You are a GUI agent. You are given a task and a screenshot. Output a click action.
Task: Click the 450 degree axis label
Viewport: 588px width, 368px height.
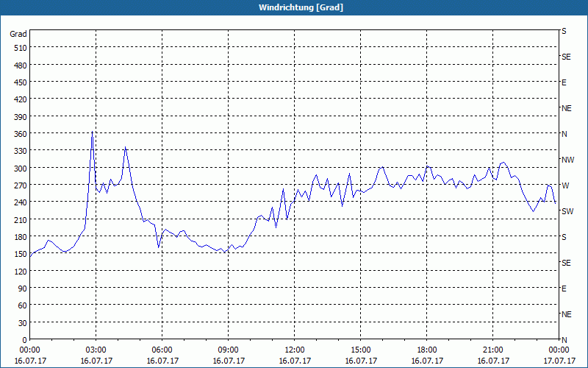tap(21, 82)
